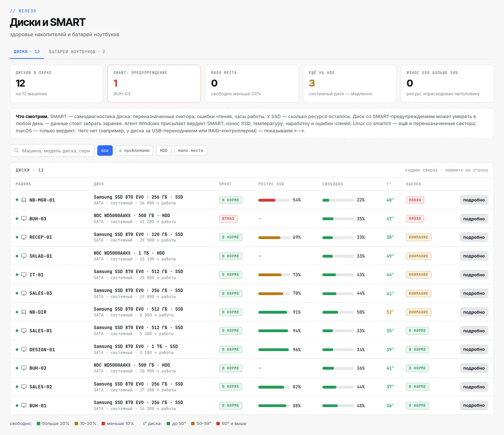The height and width of the screenshot is (435, 504).
Task: Click the red SSD resource bar for NB-MGR-01
Action: click(x=274, y=200)
